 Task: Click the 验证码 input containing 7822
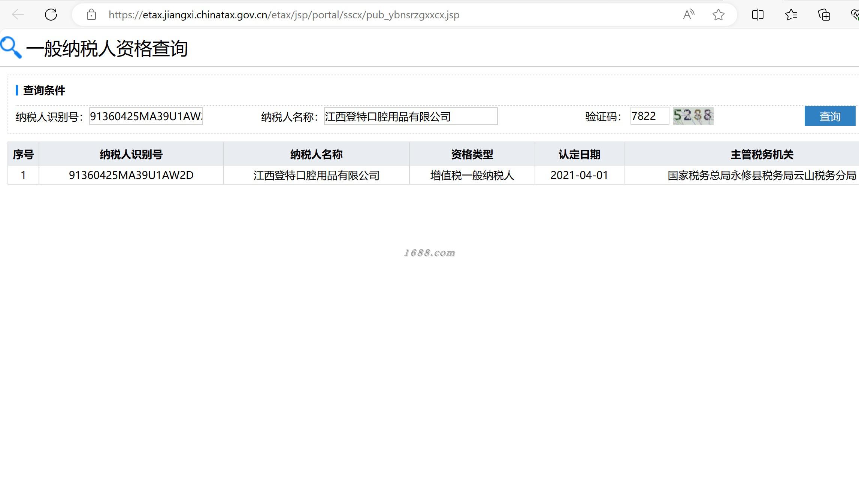[649, 116]
